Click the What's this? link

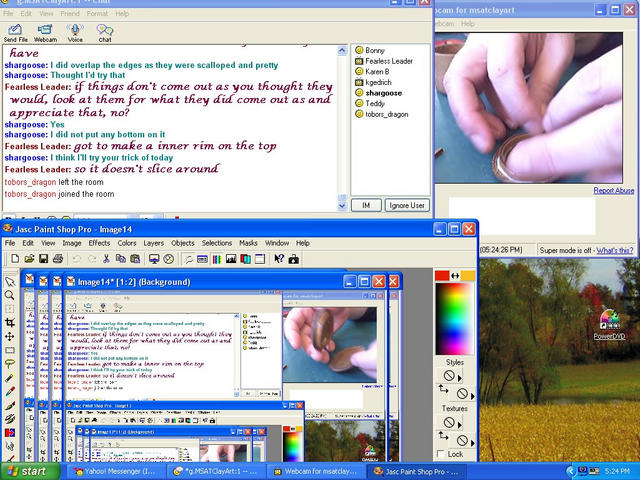(615, 250)
